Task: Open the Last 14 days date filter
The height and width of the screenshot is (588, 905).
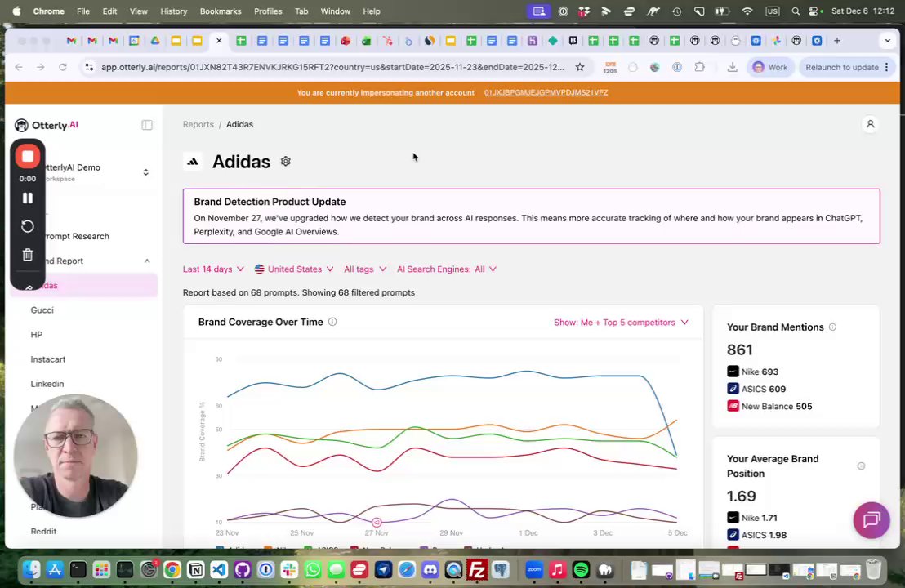Action: point(213,269)
